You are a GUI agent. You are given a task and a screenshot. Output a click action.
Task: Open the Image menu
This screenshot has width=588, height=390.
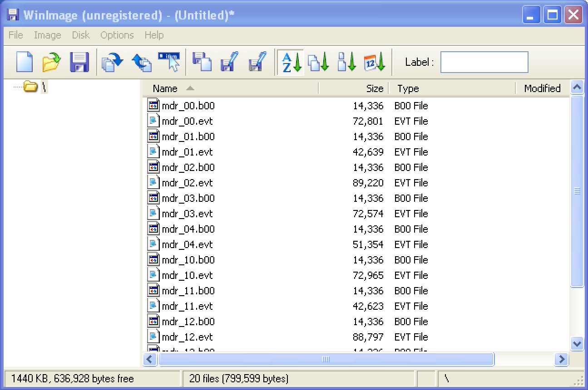pos(47,35)
